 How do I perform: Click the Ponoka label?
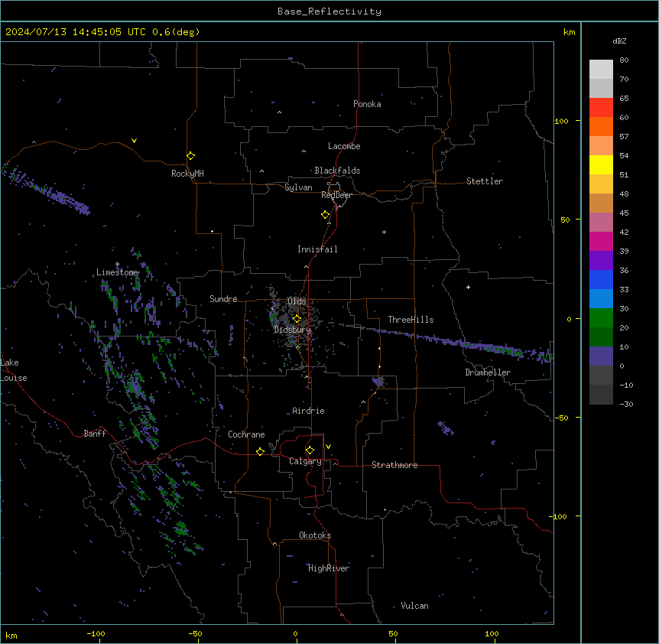pyautogui.click(x=367, y=104)
